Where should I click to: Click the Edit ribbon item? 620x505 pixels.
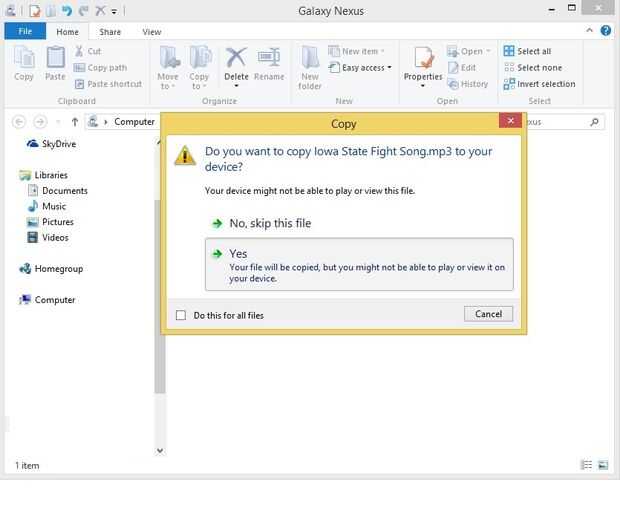(x=461, y=68)
